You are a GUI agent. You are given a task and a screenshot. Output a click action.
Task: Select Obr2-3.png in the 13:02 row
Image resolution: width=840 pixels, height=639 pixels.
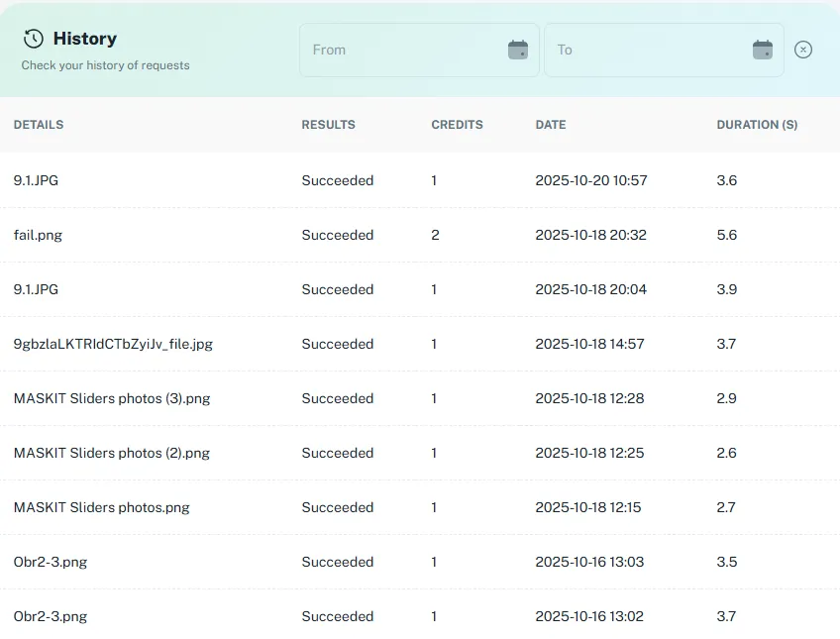(51, 616)
